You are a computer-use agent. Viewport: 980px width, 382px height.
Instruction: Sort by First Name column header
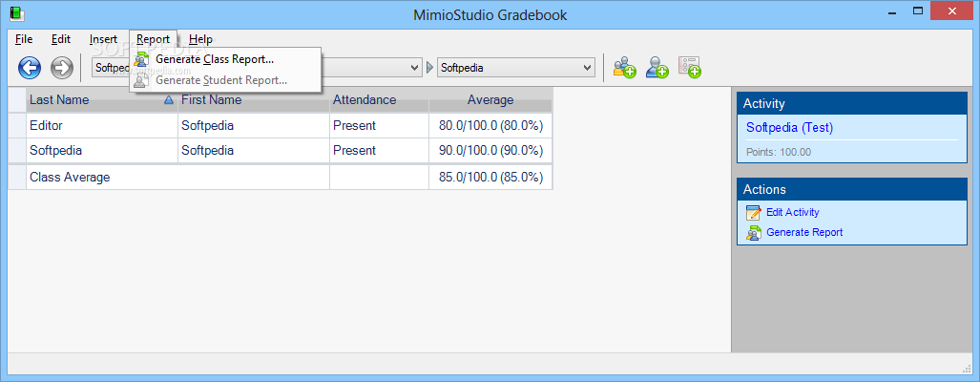(254, 100)
